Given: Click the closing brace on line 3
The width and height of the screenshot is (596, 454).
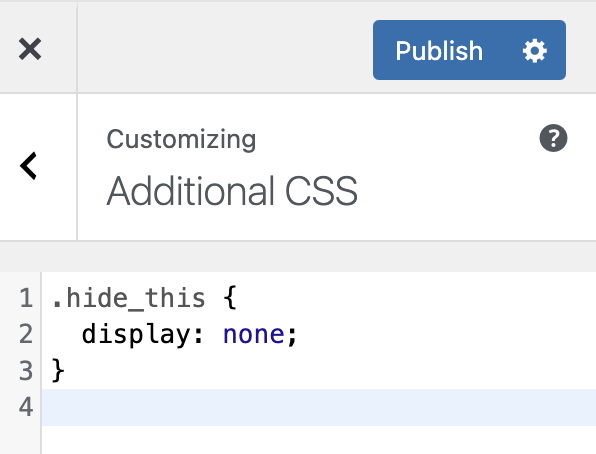Looking at the screenshot, I should click(58, 370).
